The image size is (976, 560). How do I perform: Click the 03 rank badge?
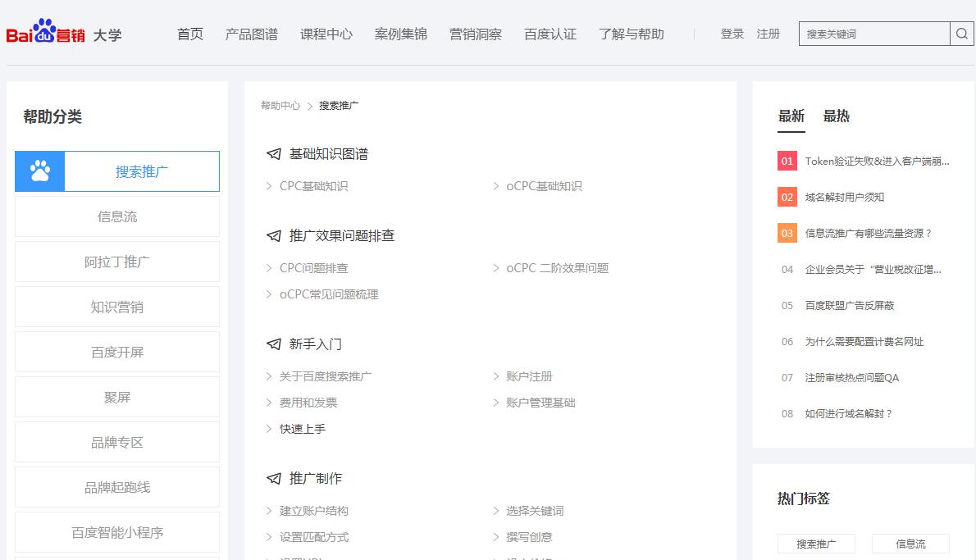click(x=787, y=234)
